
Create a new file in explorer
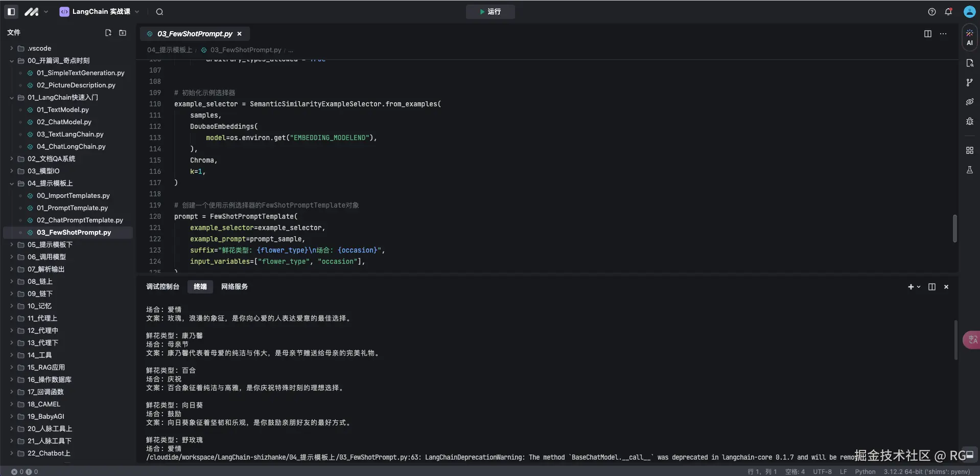108,33
